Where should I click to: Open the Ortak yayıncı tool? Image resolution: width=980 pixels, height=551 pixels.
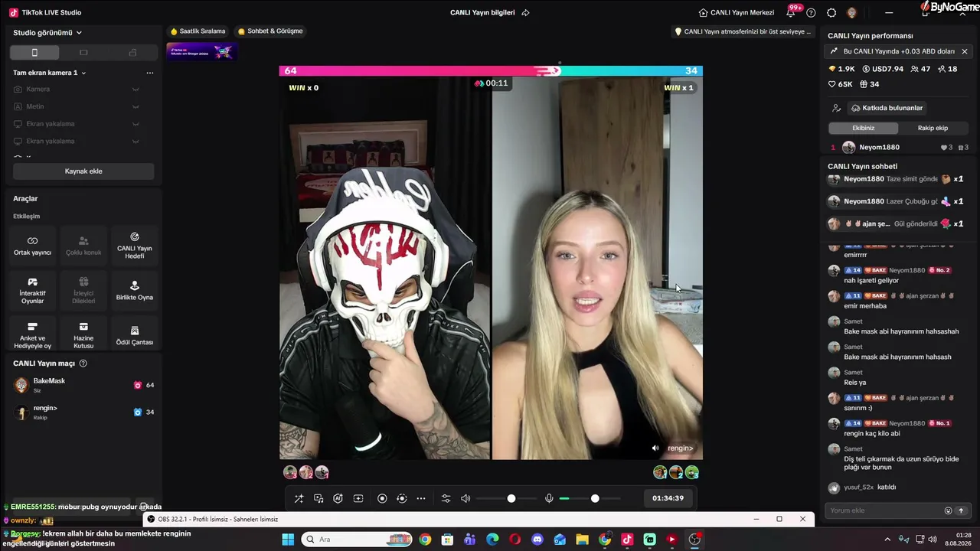[32, 246]
